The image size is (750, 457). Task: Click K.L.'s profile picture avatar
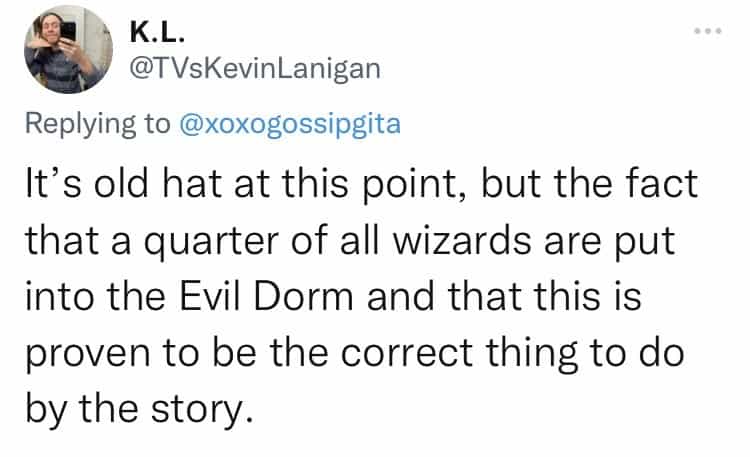tap(66, 50)
